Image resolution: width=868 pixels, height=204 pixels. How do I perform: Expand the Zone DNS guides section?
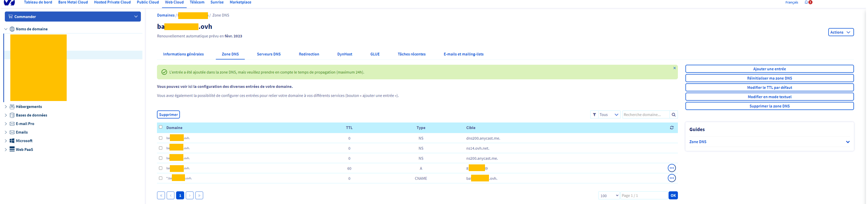coord(847,142)
